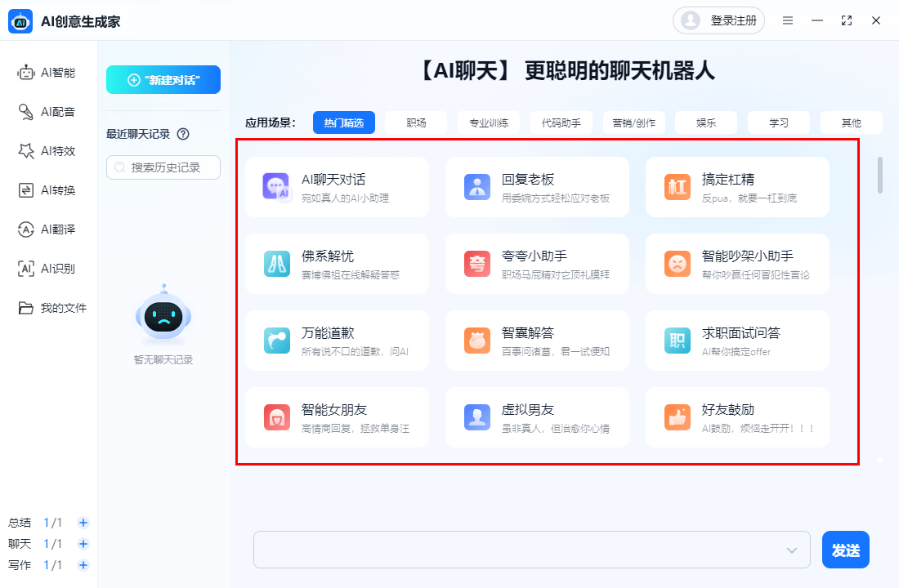
Task: Expand the dropdown arrow in message box
Action: [791, 550]
